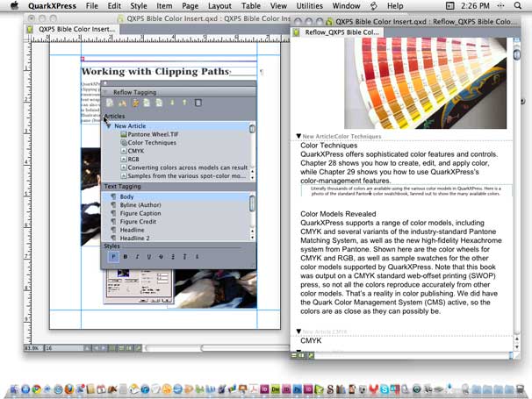Apply the Figure Credit text tag
Image resolution: width=532 pixels, height=399 pixels.
138,222
